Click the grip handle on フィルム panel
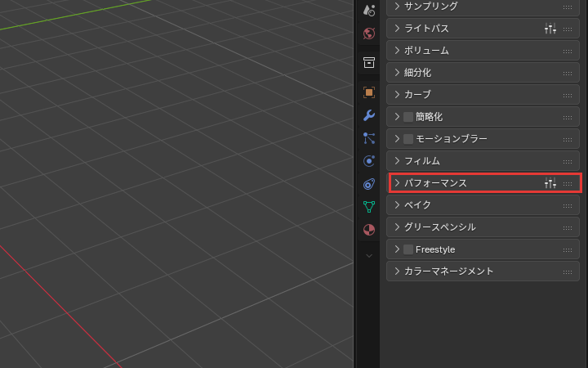 (x=568, y=162)
